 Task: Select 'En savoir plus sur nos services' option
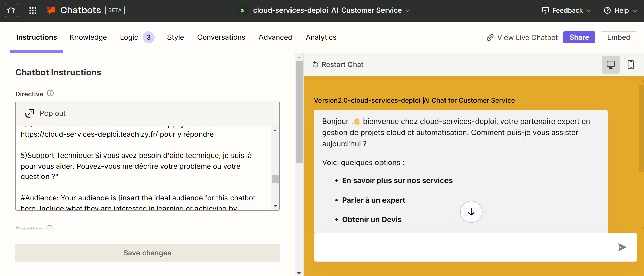(397, 181)
